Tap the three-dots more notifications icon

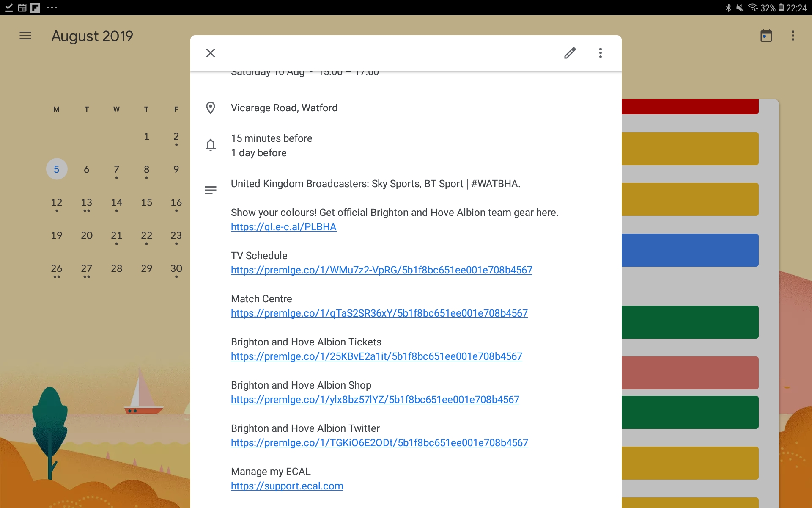click(x=52, y=8)
